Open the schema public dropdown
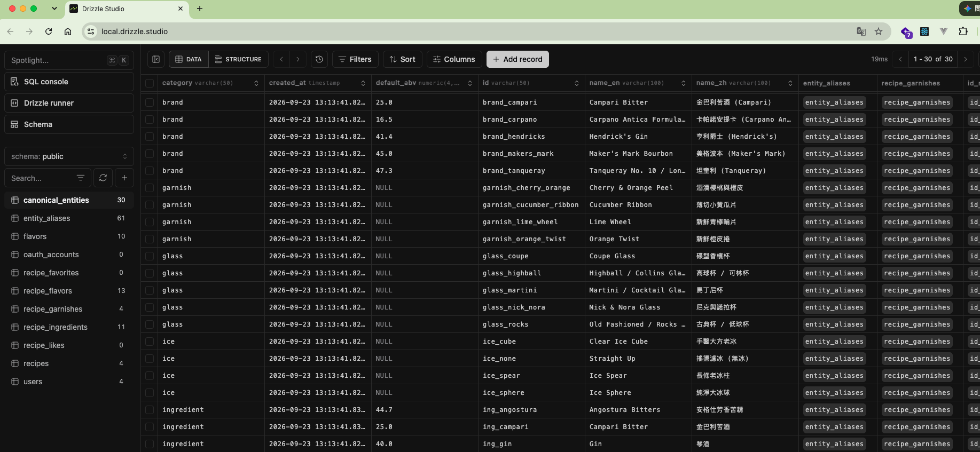980x452 pixels. pos(69,156)
